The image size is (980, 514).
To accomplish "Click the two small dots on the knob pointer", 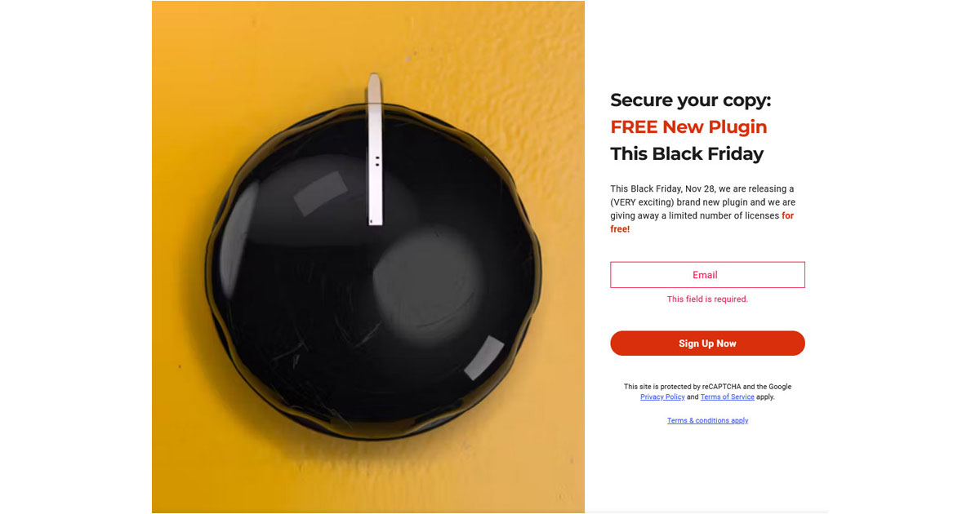I will (376, 162).
